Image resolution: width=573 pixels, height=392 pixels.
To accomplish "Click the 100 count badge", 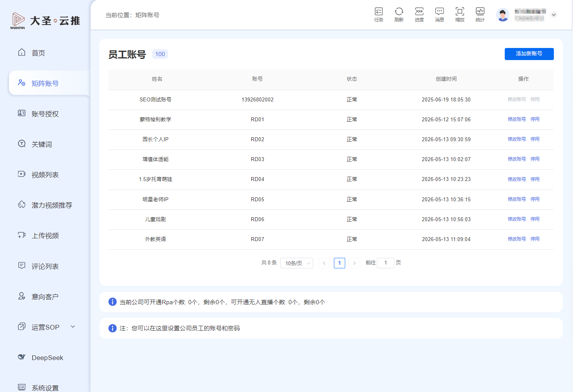I will point(160,54).
